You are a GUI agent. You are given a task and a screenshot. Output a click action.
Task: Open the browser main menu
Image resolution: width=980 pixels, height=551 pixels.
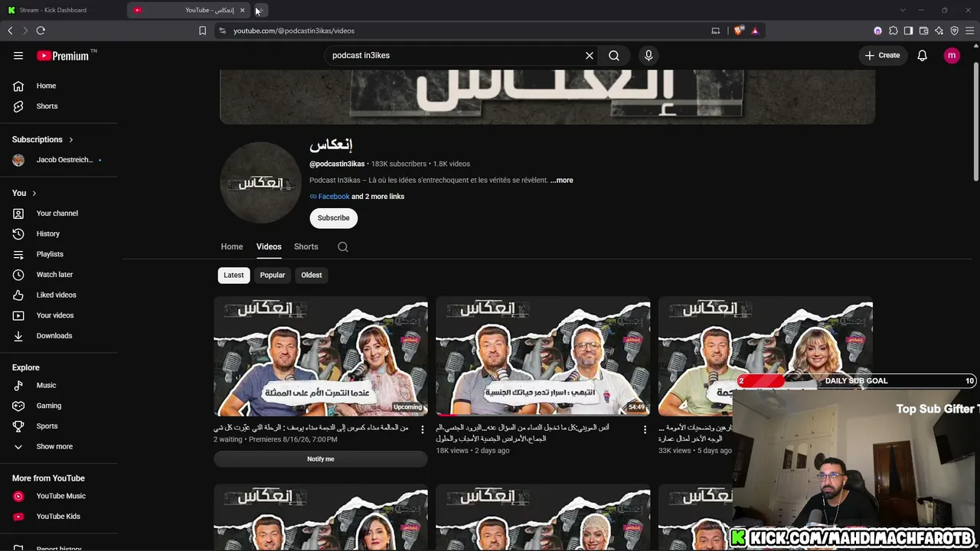pyautogui.click(x=969, y=31)
